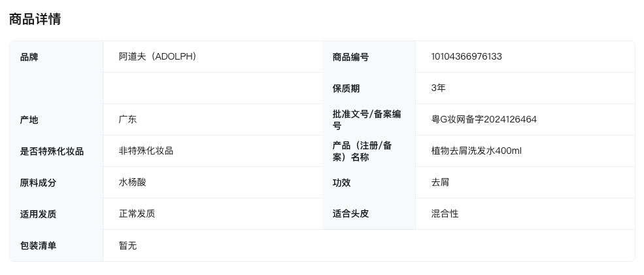Select the 非特殊化妆品 value

coord(146,151)
